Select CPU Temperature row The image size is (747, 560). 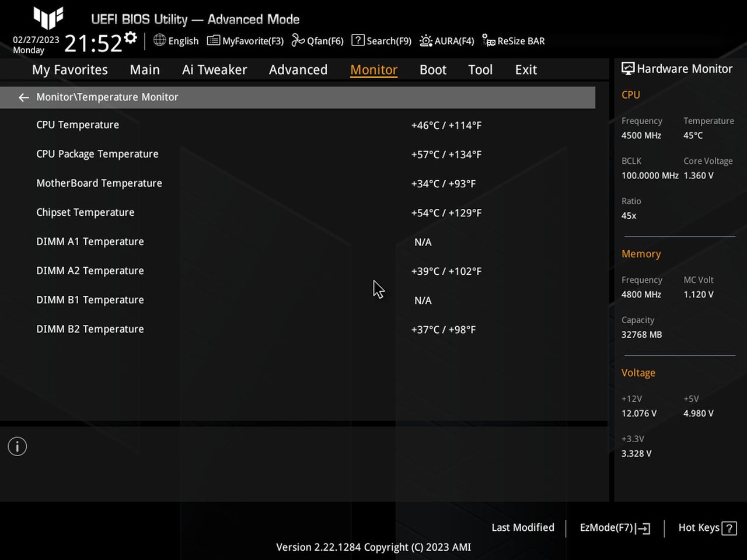click(x=298, y=125)
